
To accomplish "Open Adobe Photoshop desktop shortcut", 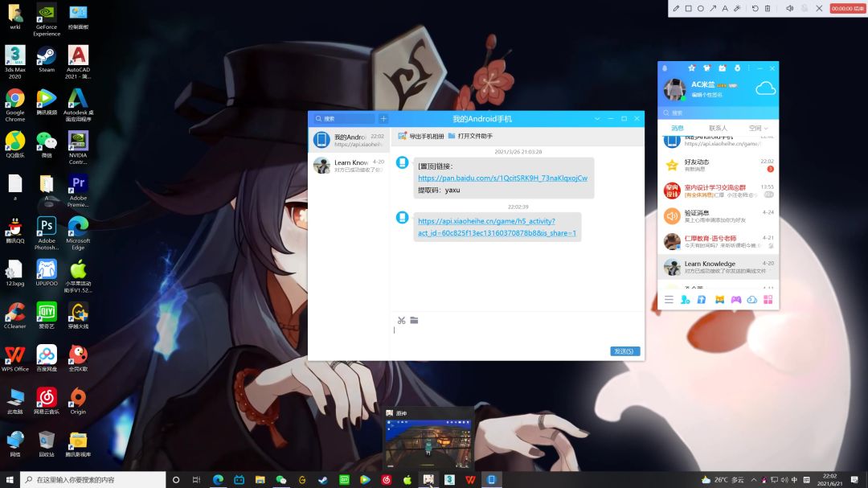I will [47, 233].
